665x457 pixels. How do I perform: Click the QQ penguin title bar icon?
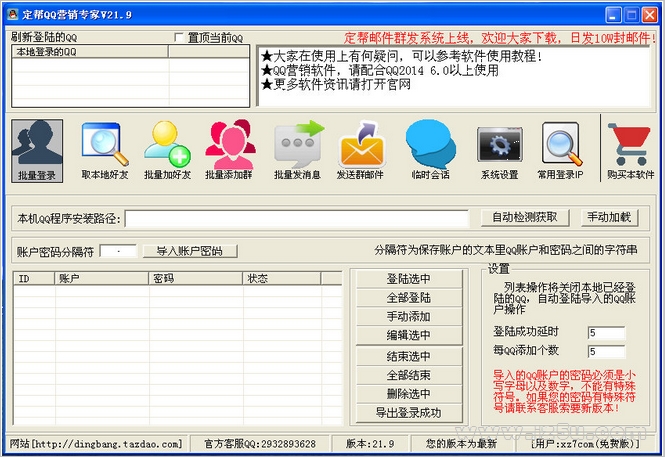13,15
